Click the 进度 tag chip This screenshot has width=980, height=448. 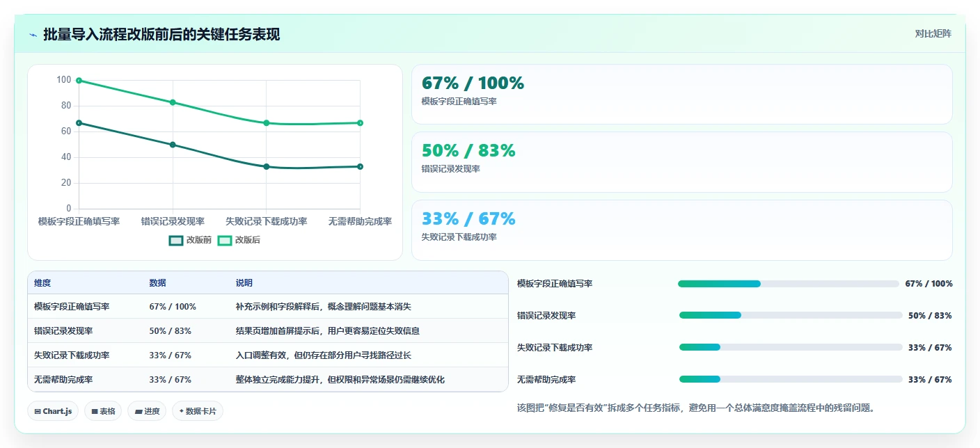point(147,411)
